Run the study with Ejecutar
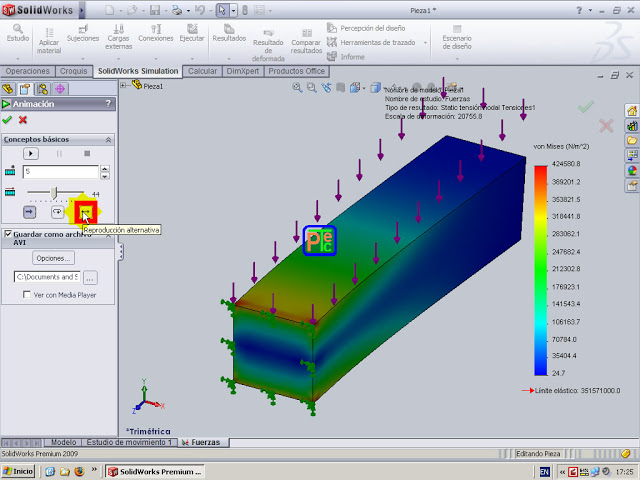The image size is (640, 480). pos(192,33)
